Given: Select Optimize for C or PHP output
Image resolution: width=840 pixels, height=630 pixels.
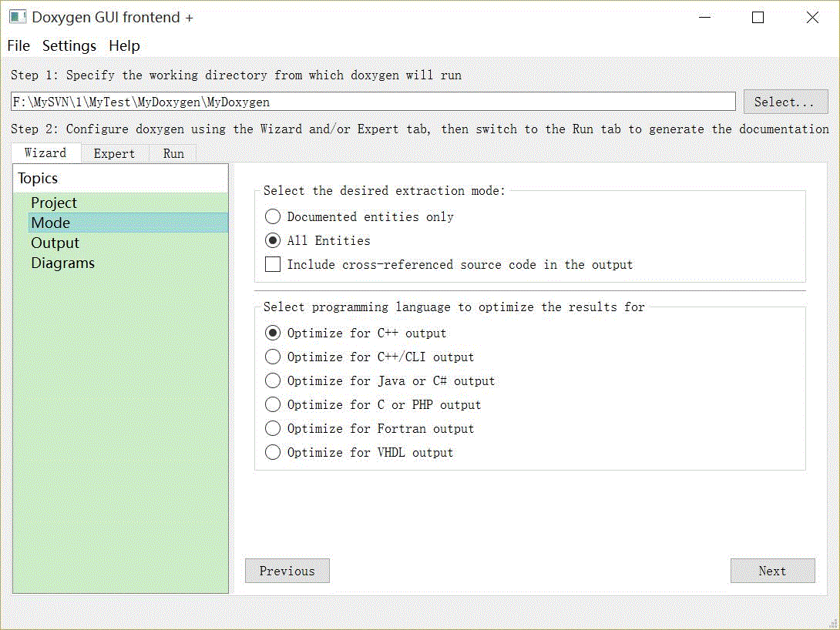Looking at the screenshot, I should tap(373, 404).
